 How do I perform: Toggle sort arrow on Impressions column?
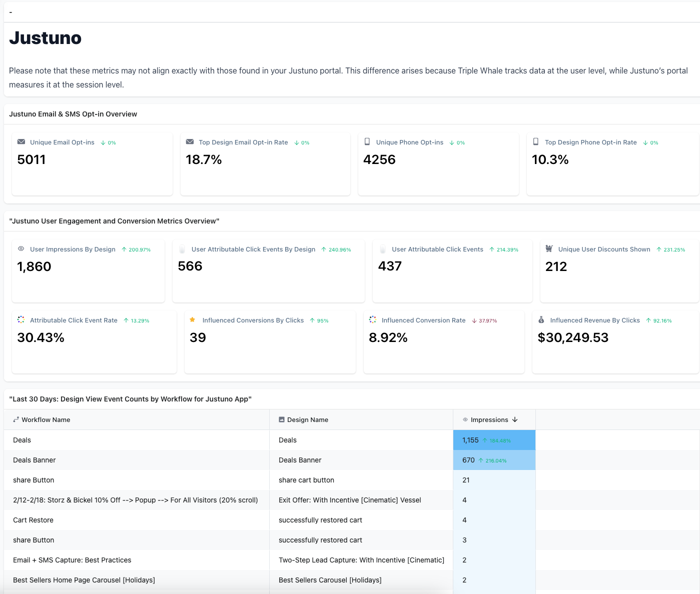coord(515,420)
